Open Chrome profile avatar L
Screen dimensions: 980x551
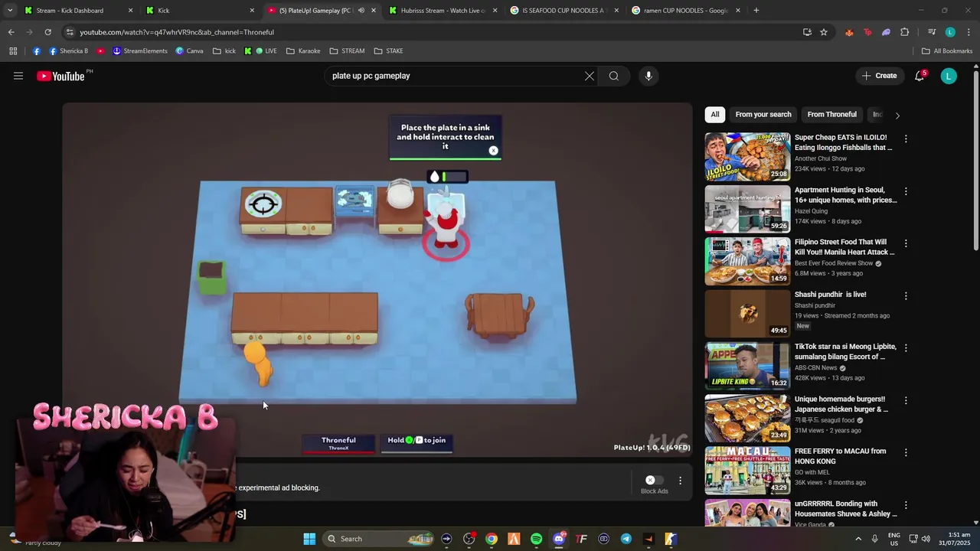click(950, 32)
